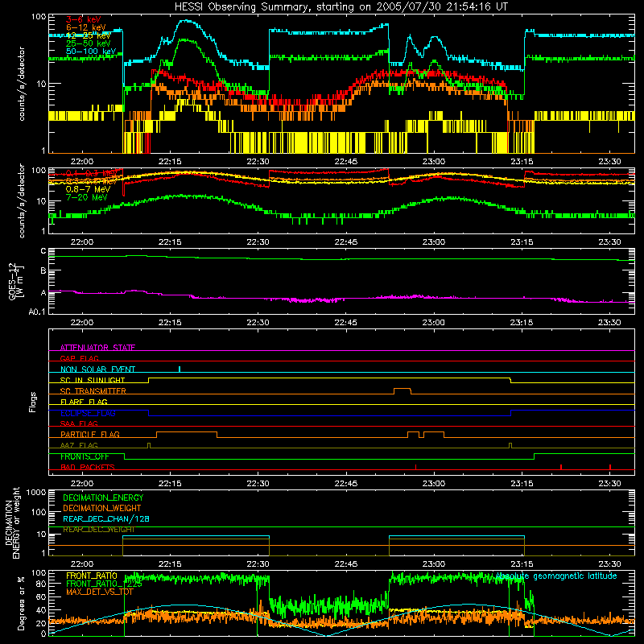Select the FLARE_FLAG label
This screenshot has width=644, height=644.
[84, 402]
